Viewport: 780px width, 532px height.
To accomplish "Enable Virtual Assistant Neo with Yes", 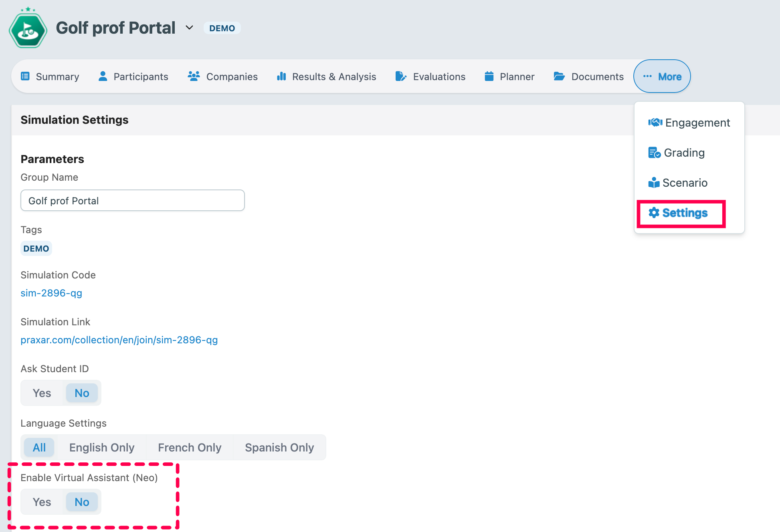I will [42, 502].
